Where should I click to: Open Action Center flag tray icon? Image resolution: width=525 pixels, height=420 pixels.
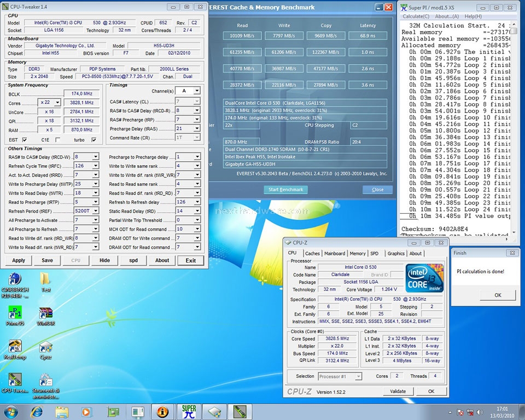coord(460,412)
